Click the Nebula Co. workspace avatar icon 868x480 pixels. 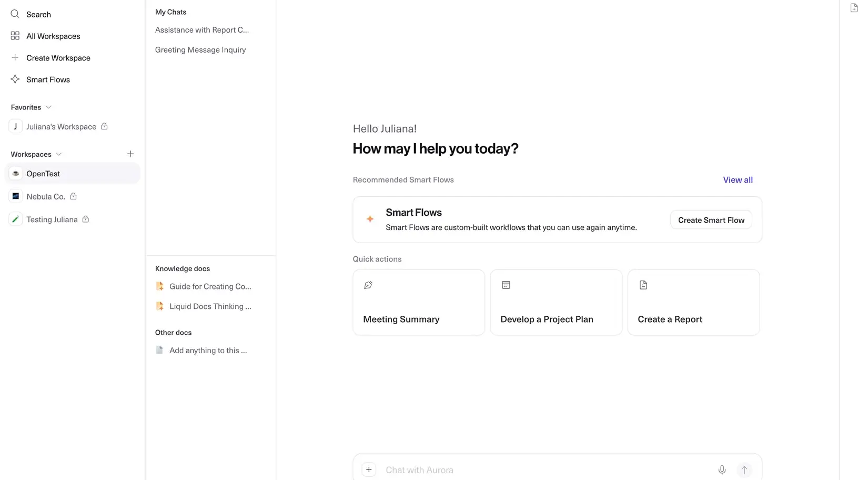(15, 196)
